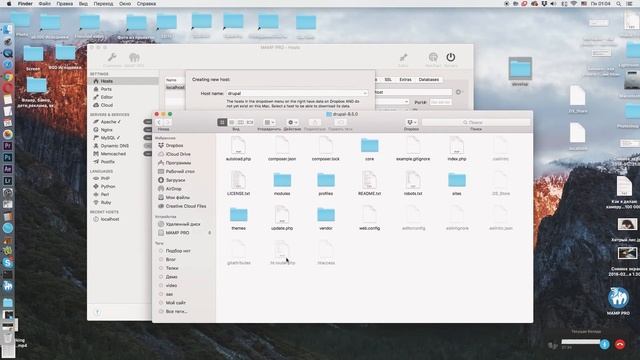This screenshot has width=640, height=360.
Task: Open the gear menu beside MAMP host field
Action: (458, 92)
